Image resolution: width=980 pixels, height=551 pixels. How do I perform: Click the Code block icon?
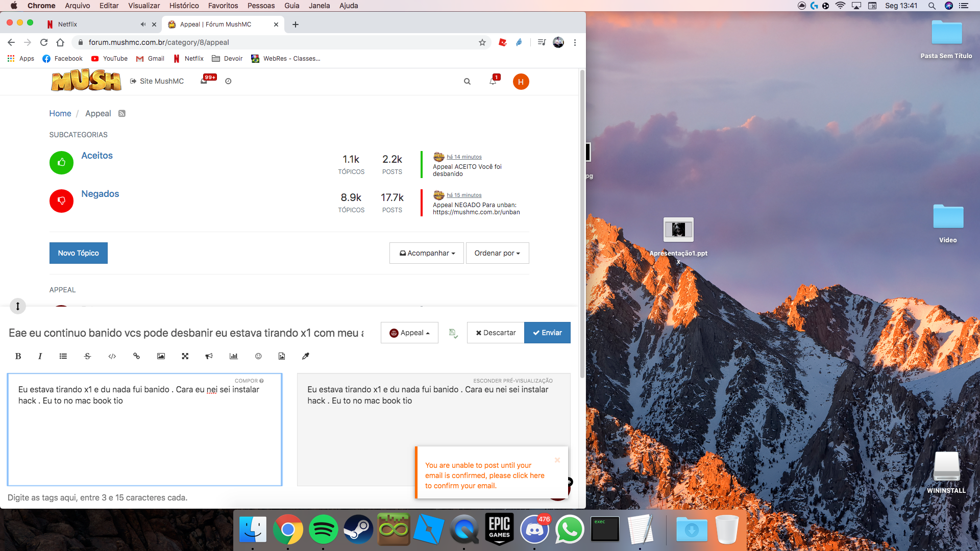pyautogui.click(x=112, y=356)
